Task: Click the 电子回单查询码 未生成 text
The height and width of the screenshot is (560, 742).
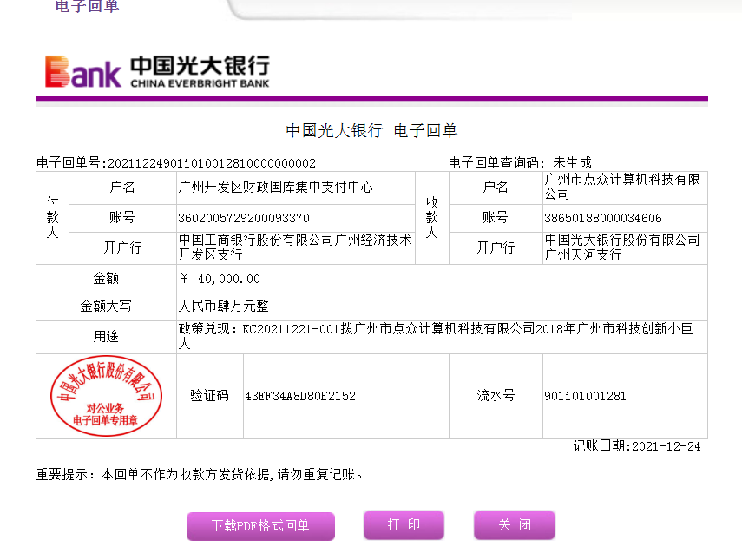Action: click(x=520, y=163)
